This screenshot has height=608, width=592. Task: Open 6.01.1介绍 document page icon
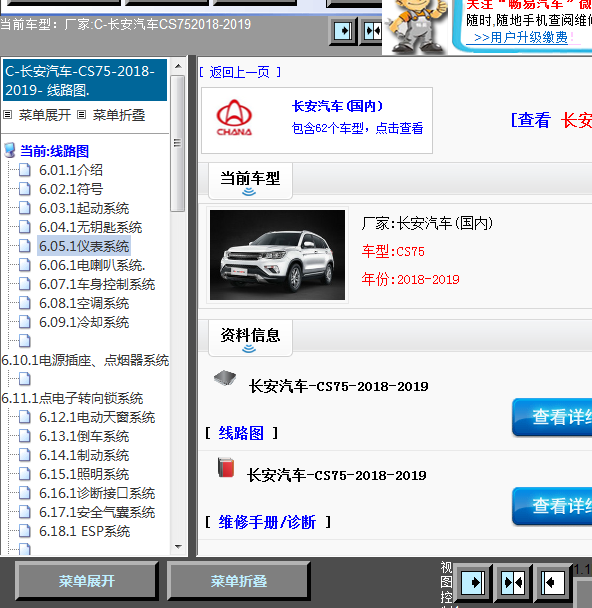[25, 170]
